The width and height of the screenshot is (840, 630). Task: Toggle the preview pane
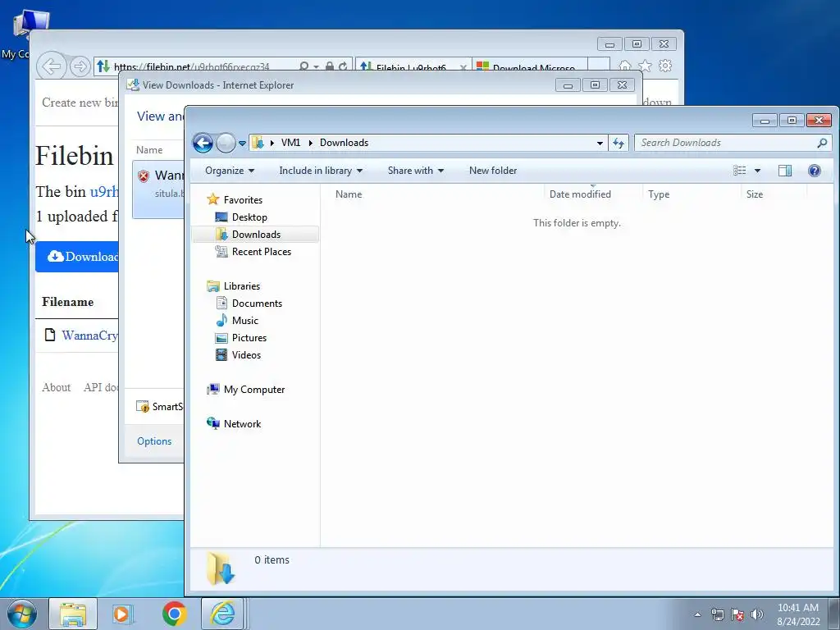[785, 171]
